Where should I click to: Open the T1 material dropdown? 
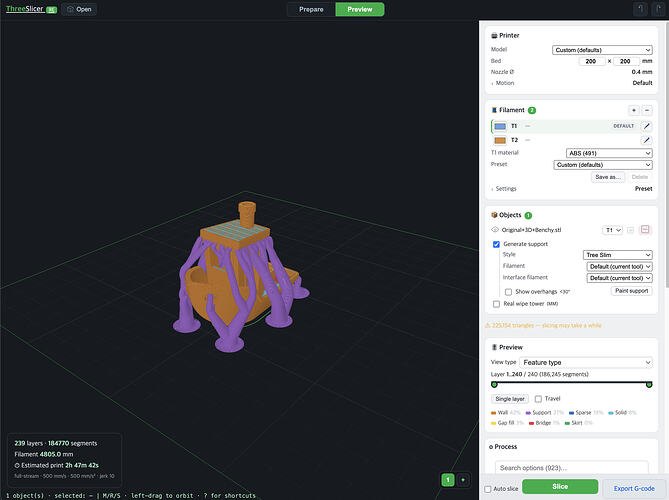coord(609,153)
